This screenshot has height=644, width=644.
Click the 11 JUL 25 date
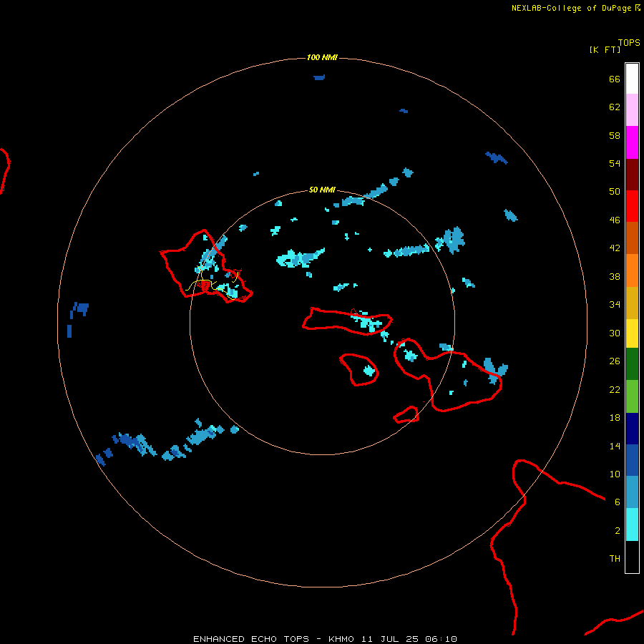tap(390, 639)
